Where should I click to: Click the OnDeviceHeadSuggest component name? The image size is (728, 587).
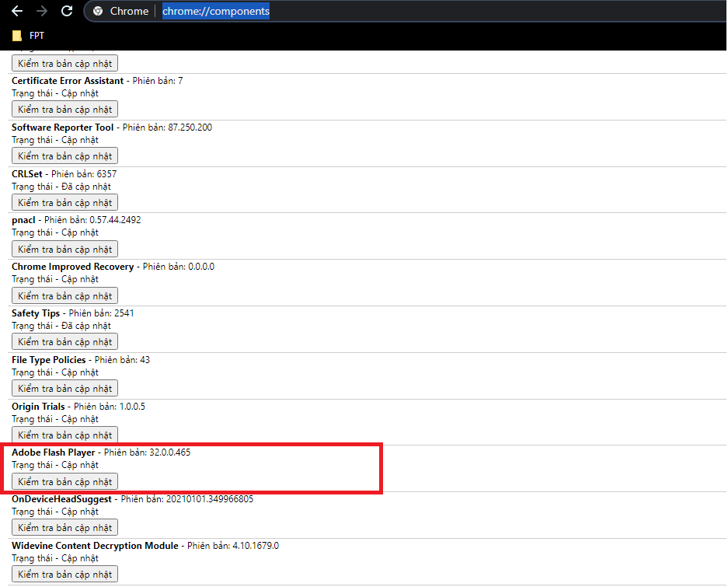[x=61, y=499]
